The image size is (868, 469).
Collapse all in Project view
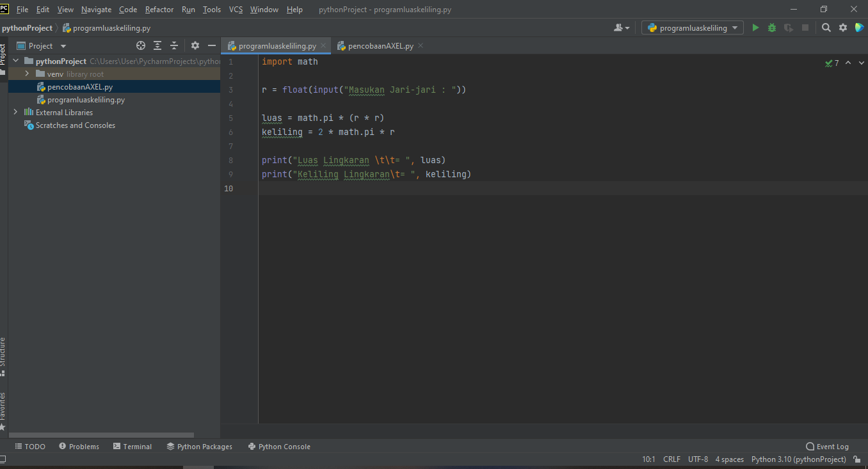[173, 45]
